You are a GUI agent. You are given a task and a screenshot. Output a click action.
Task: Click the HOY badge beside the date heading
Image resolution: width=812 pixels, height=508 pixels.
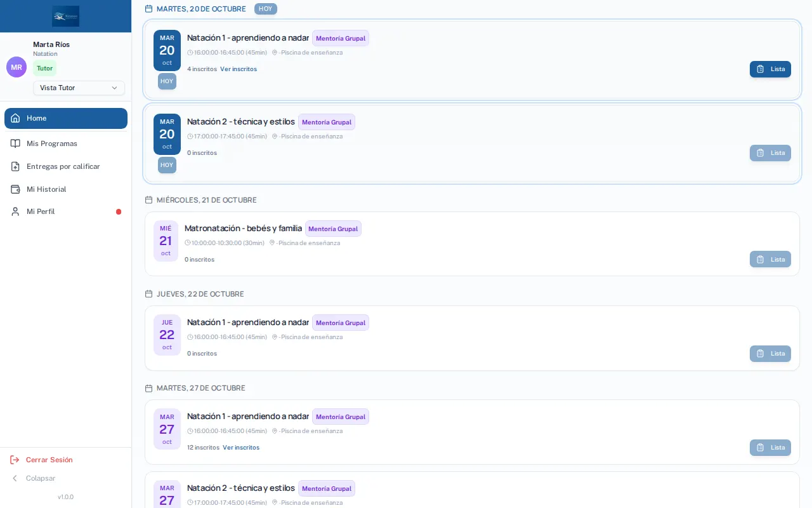[x=266, y=9]
